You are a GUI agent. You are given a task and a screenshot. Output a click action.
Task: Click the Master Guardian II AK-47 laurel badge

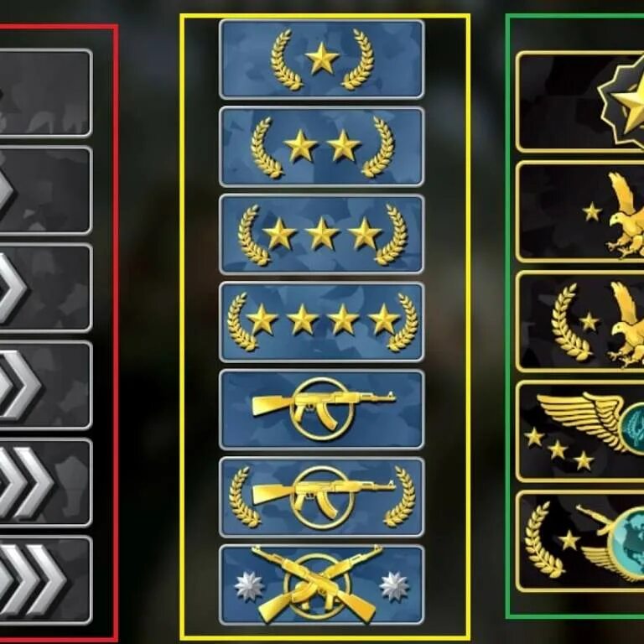click(x=322, y=497)
